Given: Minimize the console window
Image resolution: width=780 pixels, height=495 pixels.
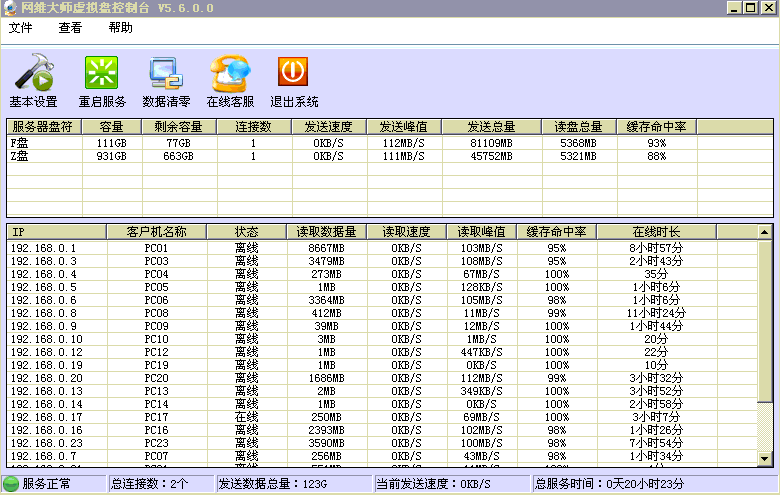Looking at the screenshot, I should 732,8.
